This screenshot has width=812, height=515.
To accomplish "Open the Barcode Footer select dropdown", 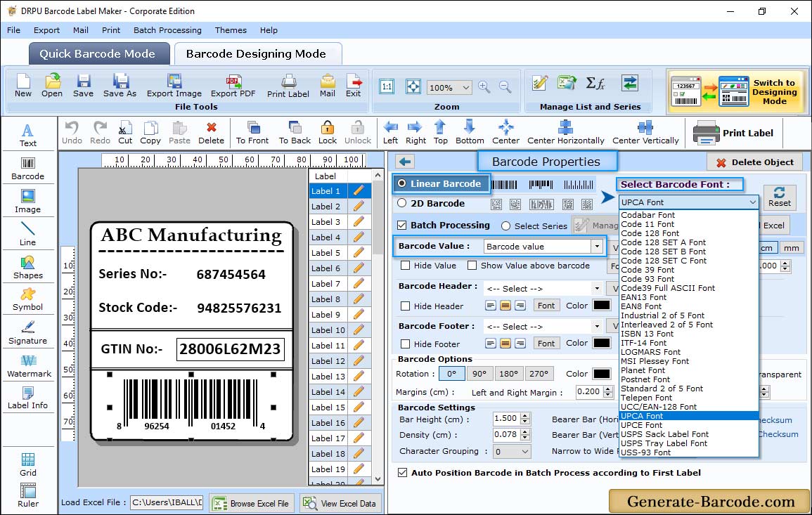I will tap(597, 326).
